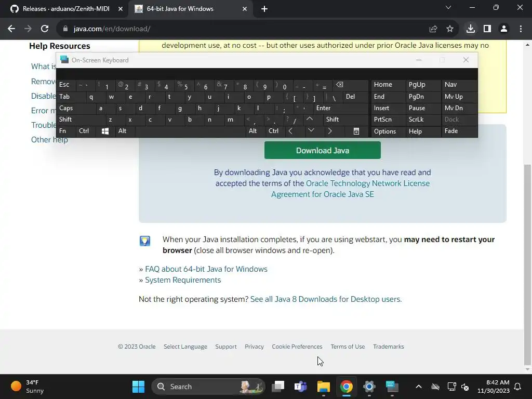Toggle the Nav key on On-Screen Keyboard
Viewport: 532px width, 399px height.
click(x=459, y=85)
